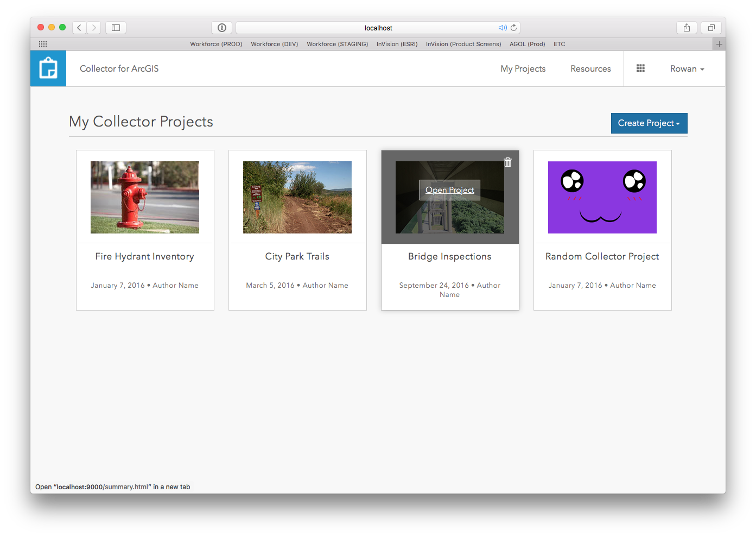Select the purple Random Collector Project thumbnail
Screen dimensions: 756x537
pos(602,197)
